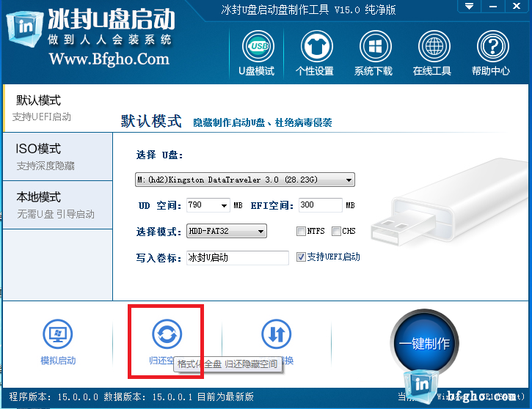The image size is (532, 409).
Task: Close the 冰封U盘启动 window
Action: [x=517, y=6]
